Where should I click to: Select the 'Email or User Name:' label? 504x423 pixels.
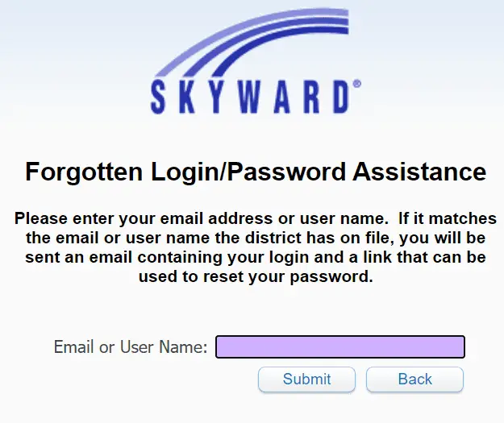click(131, 347)
